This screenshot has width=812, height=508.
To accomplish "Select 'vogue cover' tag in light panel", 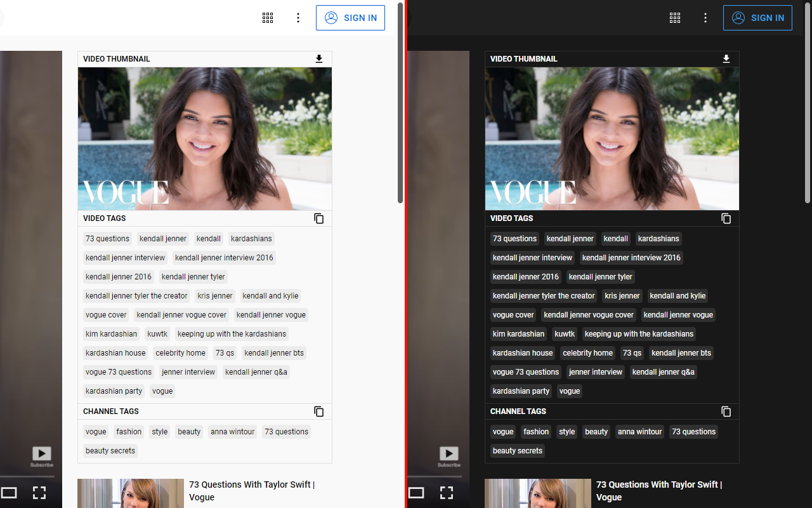I will 106,315.
